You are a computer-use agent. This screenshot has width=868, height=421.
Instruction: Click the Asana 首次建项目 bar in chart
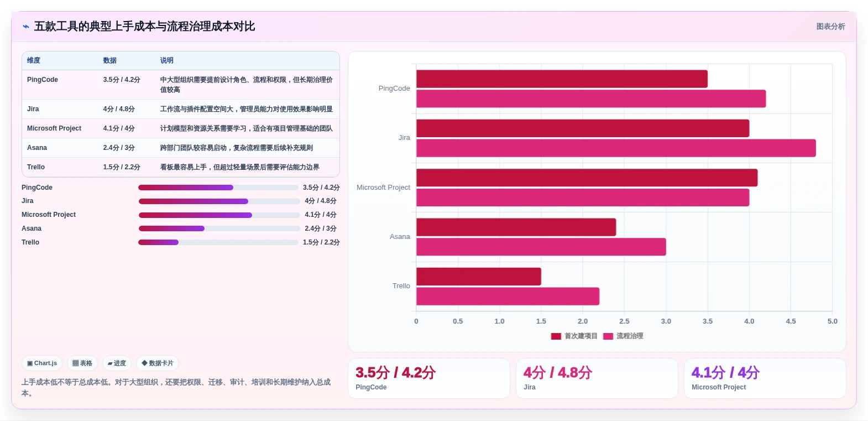click(x=516, y=227)
